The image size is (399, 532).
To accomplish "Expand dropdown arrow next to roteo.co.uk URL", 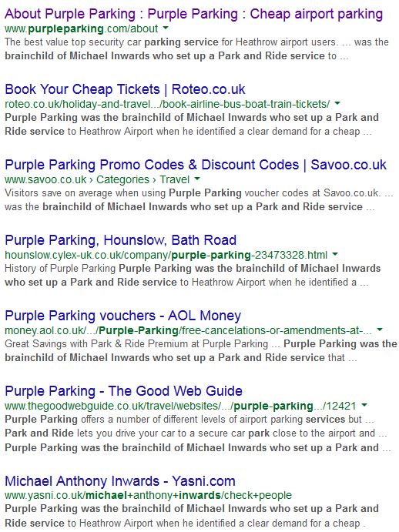I will pyautogui.click(x=337, y=103).
